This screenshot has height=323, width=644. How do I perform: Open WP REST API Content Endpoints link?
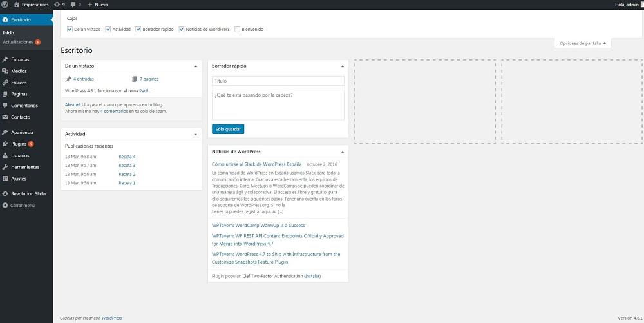pos(278,240)
